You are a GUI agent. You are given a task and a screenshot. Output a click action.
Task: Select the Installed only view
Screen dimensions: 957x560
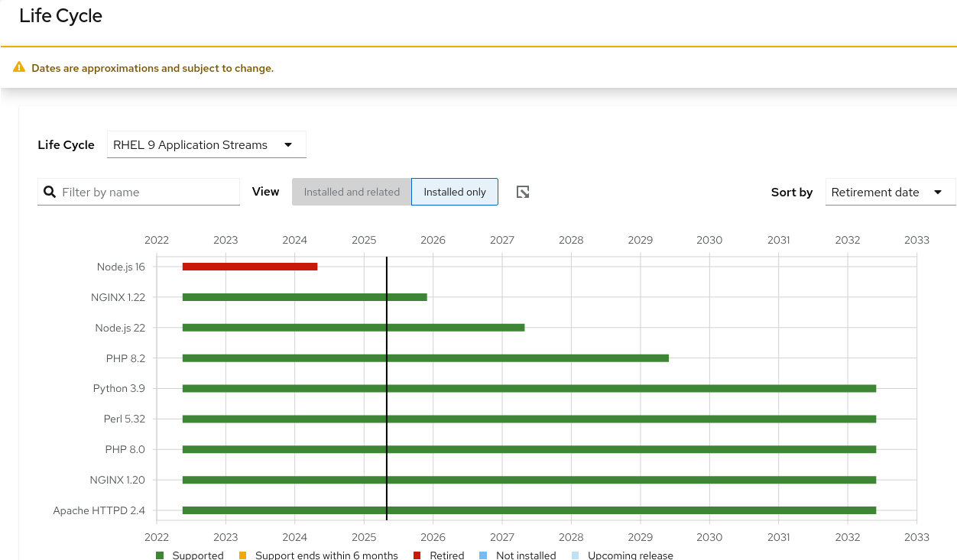coord(455,192)
